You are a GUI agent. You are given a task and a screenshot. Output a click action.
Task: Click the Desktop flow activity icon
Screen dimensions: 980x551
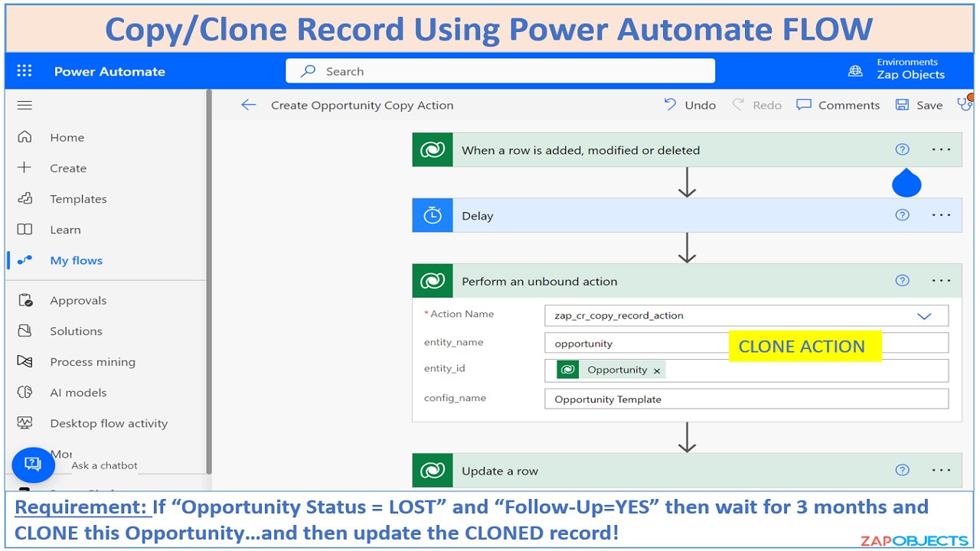pyautogui.click(x=24, y=422)
